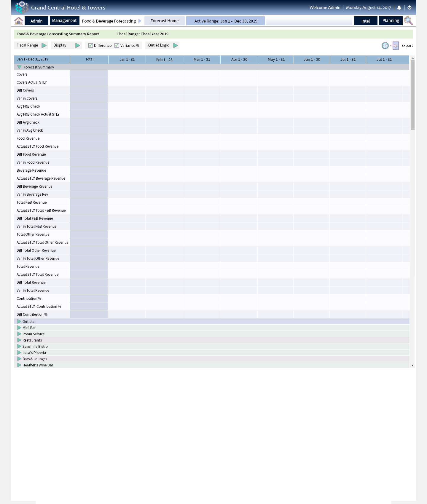Click arrow next to Food & Beverage Forecasting

pyautogui.click(x=140, y=21)
